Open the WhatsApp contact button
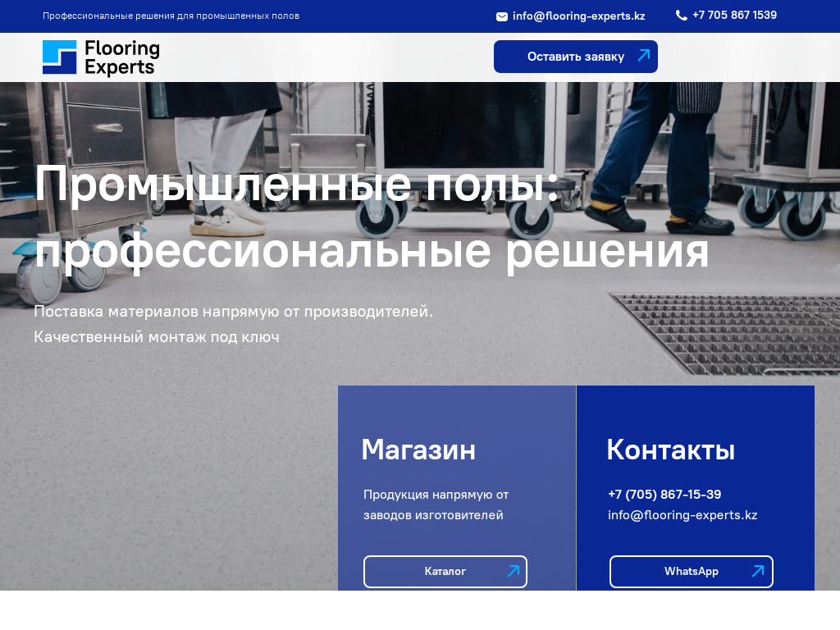The width and height of the screenshot is (840, 630). click(x=691, y=572)
